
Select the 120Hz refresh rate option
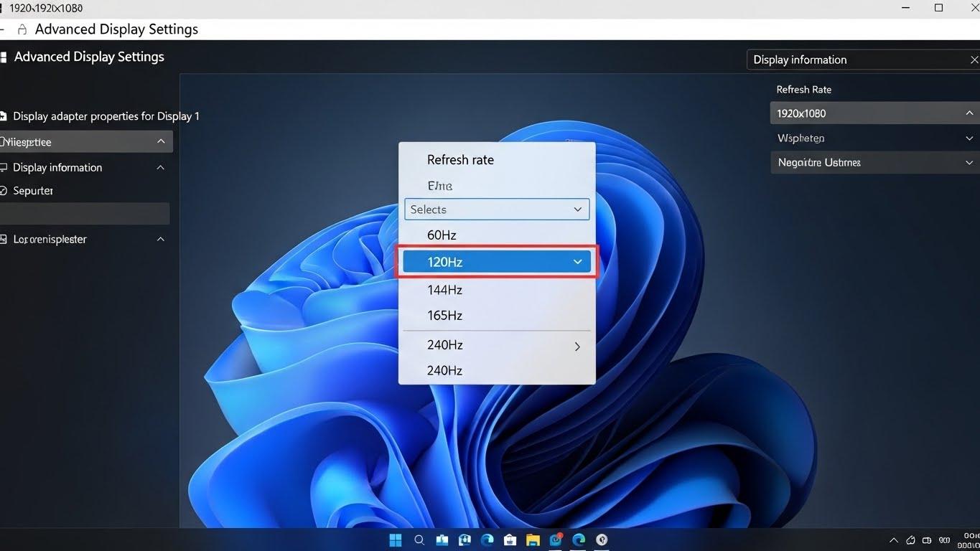(497, 262)
